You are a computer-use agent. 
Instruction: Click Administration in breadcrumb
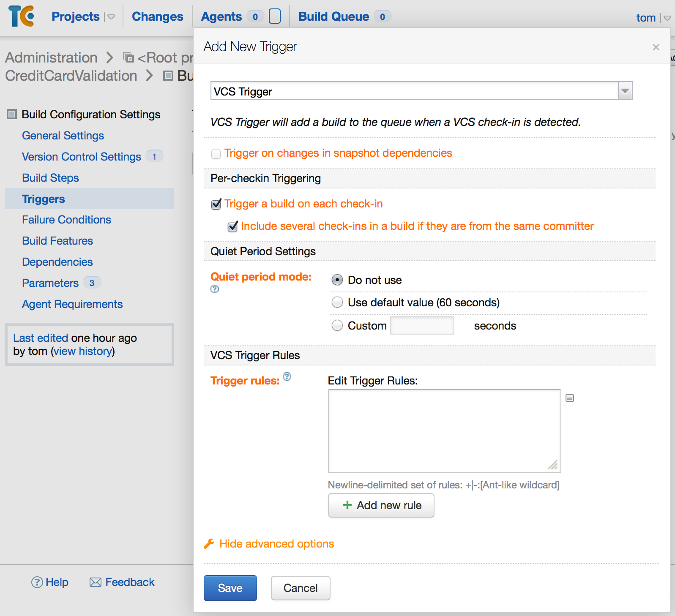click(x=51, y=57)
